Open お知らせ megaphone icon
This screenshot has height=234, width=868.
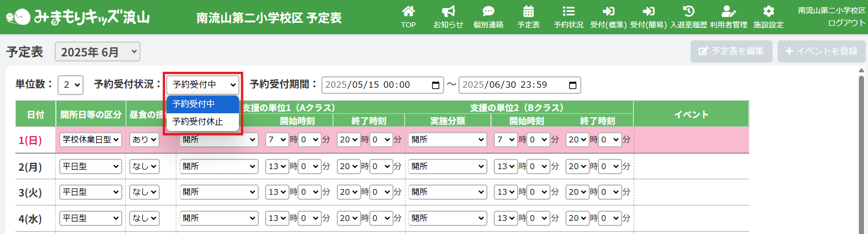[448, 11]
